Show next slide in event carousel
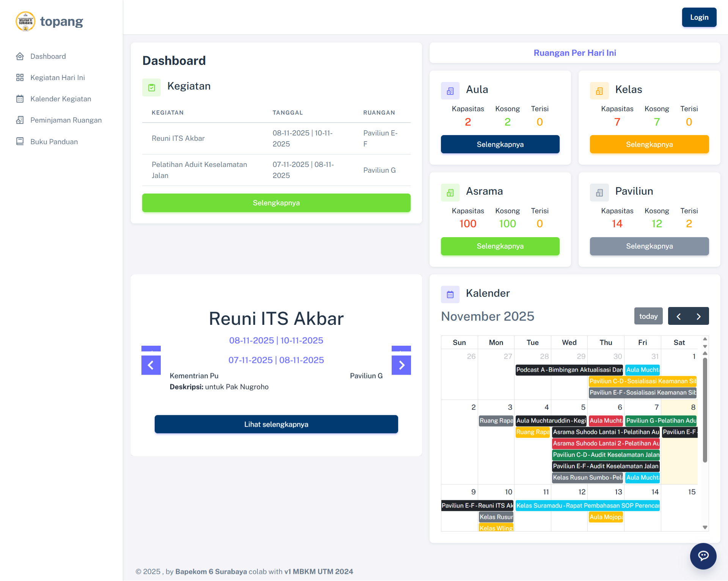This screenshot has height=581, width=728. tap(401, 365)
